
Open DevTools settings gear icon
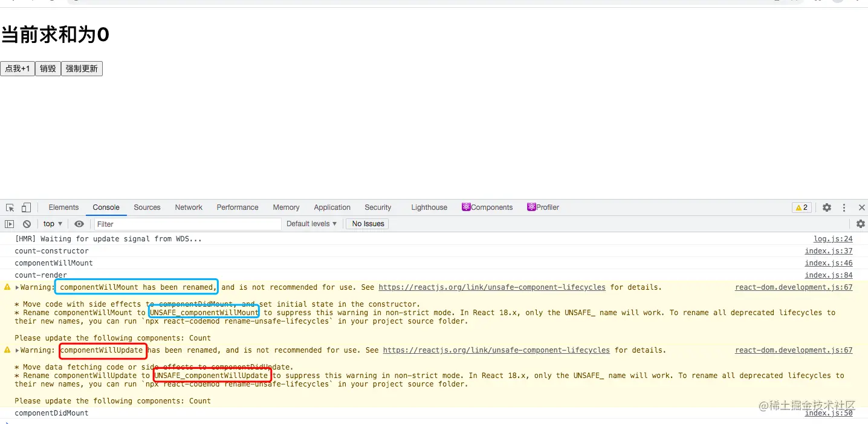(x=827, y=207)
